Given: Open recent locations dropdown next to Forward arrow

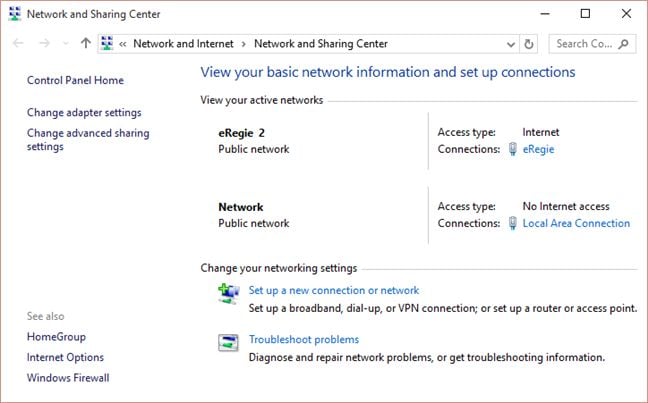Looking at the screenshot, I should (65, 43).
